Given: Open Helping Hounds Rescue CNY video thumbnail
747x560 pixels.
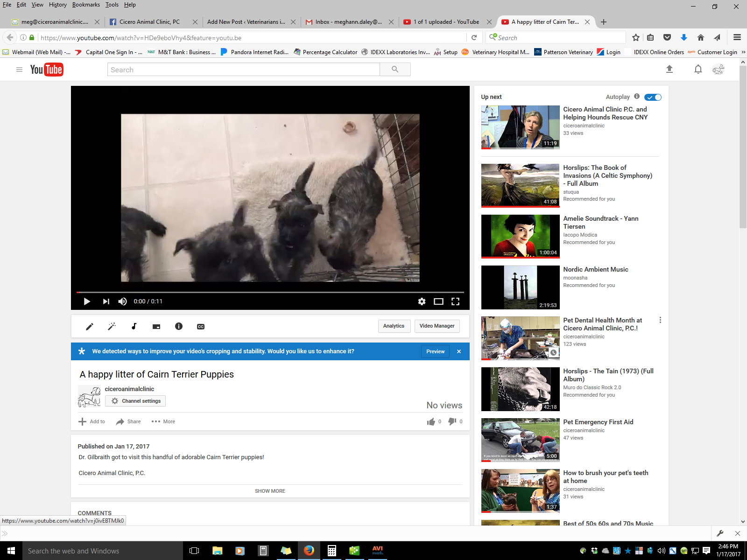Looking at the screenshot, I should 520,127.
